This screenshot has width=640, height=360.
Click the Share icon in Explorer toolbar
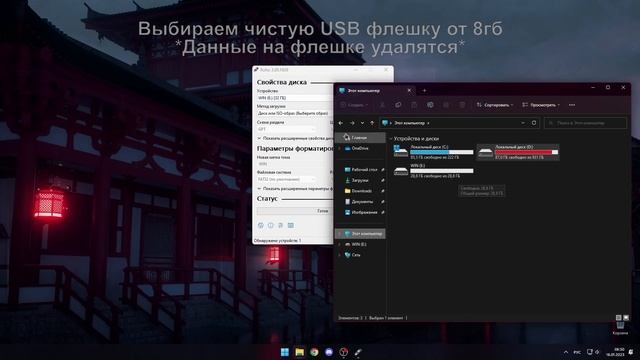446,105
